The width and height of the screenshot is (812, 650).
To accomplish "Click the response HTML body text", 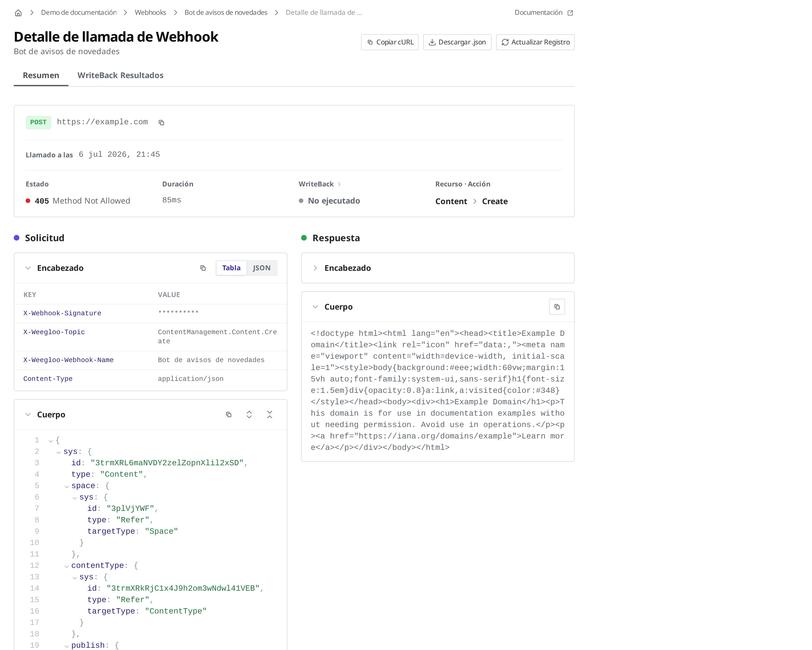I will [438, 391].
